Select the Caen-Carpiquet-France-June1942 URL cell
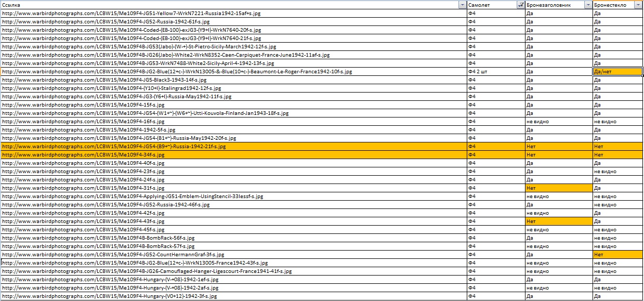 pyautogui.click(x=233, y=55)
